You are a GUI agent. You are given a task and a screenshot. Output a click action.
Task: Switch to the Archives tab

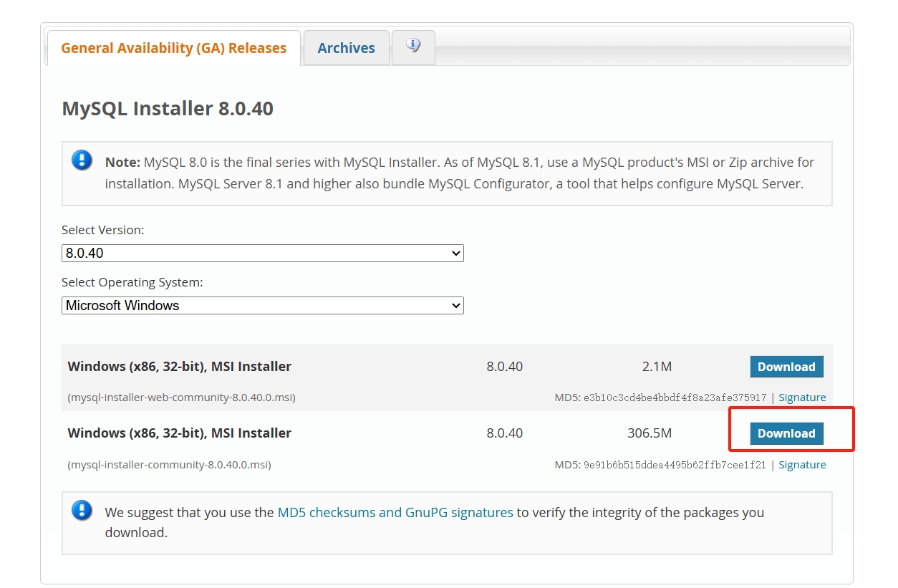346,48
